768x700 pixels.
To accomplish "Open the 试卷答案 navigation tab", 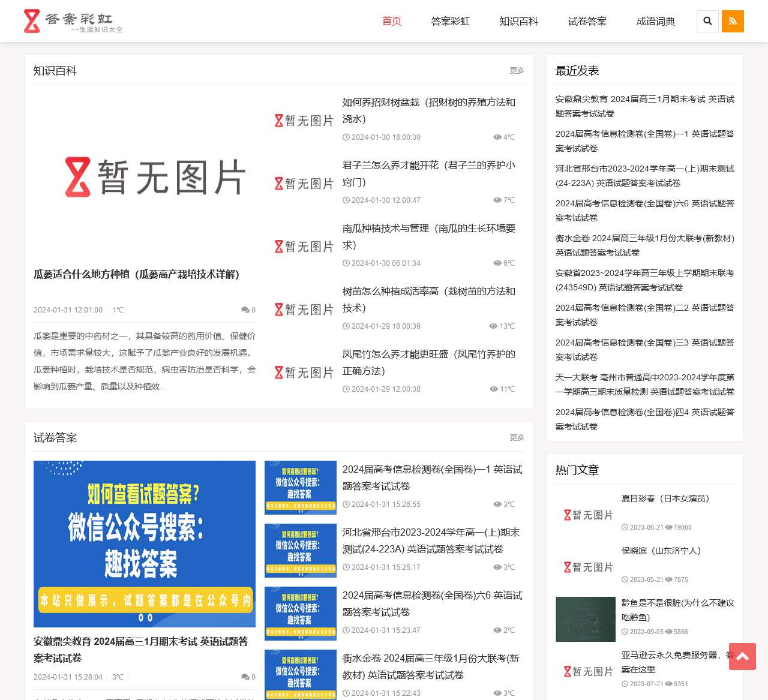I will [587, 21].
